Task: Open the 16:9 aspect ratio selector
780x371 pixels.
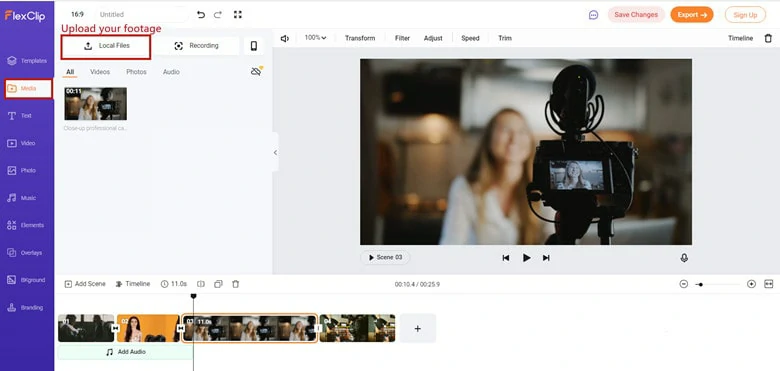Action: point(77,14)
